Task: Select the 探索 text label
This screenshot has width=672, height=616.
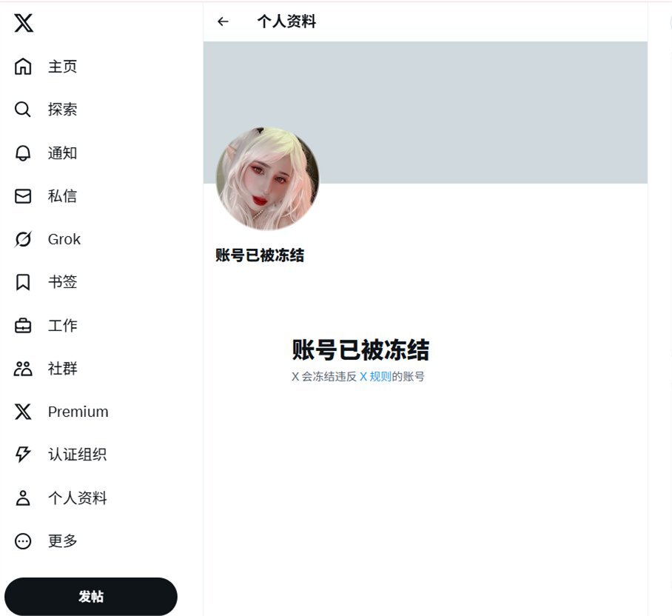Action: pos(63,110)
